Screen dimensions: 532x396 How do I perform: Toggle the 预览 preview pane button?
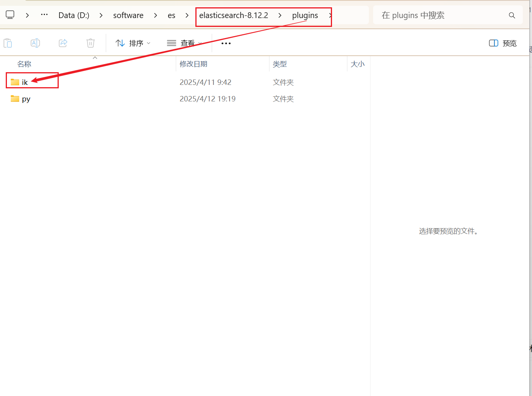pyautogui.click(x=503, y=43)
